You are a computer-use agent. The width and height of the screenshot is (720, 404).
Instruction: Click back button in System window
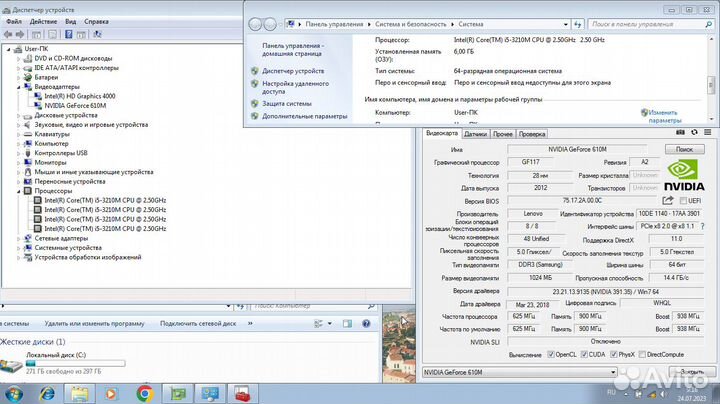(x=255, y=24)
